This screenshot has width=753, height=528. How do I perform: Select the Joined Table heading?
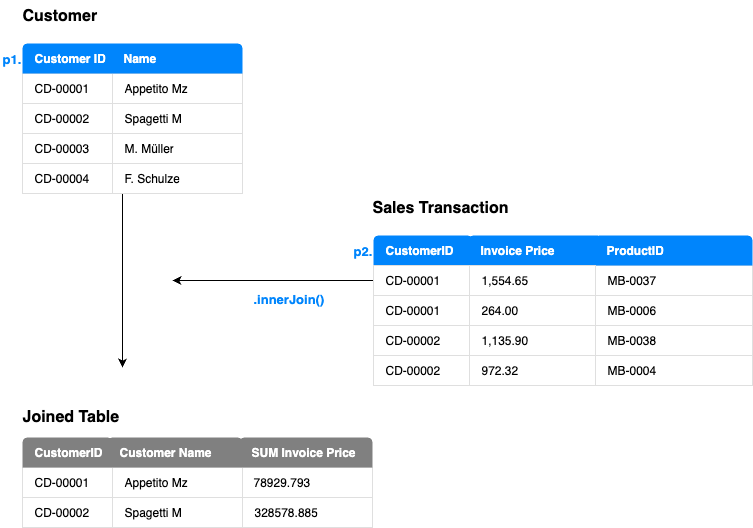(x=70, y=417)
